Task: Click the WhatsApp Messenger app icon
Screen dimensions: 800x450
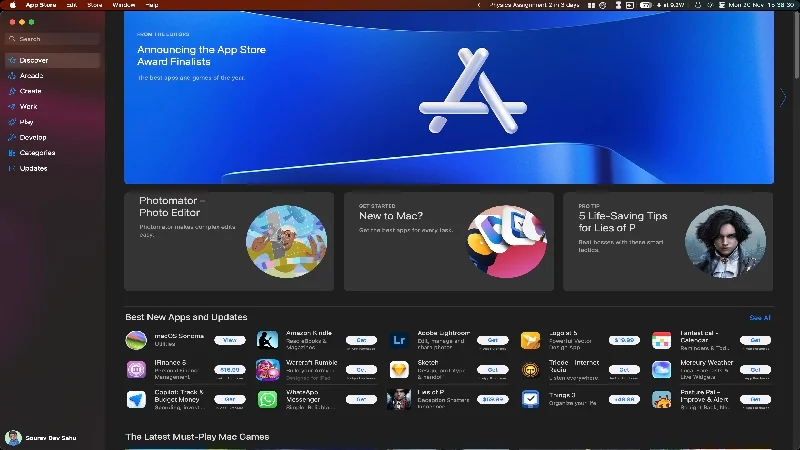Action: (267, 399)
